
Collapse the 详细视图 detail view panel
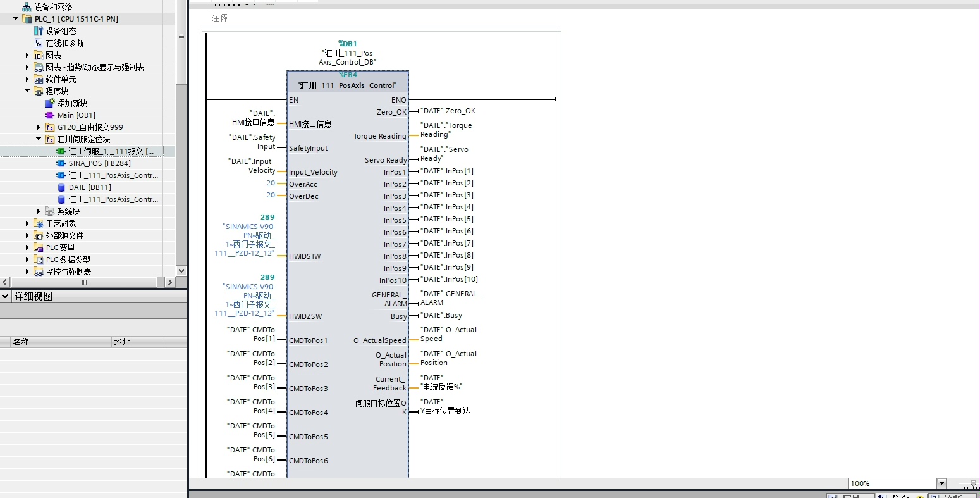click(x=6, y=296)
